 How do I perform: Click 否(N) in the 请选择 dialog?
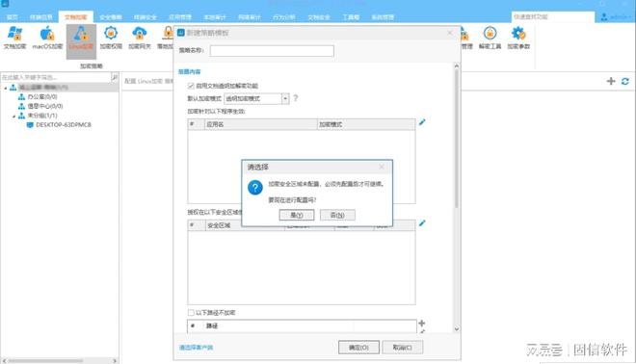[x=337, y=215]
